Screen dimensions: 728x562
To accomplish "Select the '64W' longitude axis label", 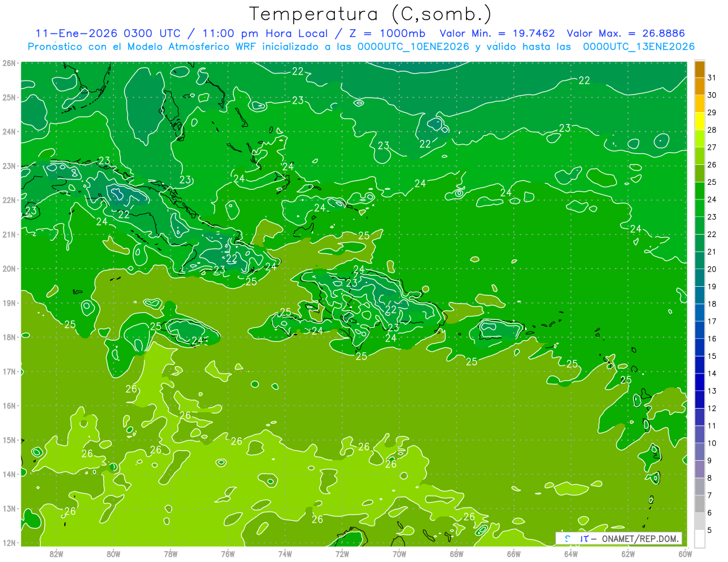I will point(571,554).
